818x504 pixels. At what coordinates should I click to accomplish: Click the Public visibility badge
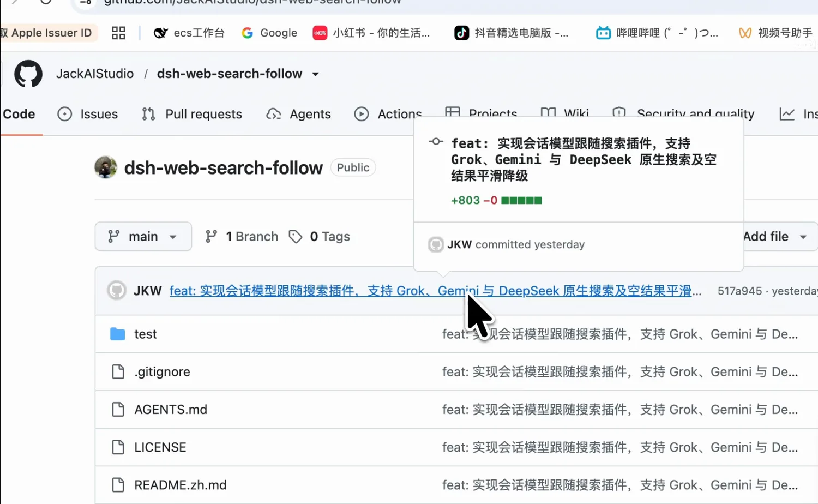click(353, 167)
